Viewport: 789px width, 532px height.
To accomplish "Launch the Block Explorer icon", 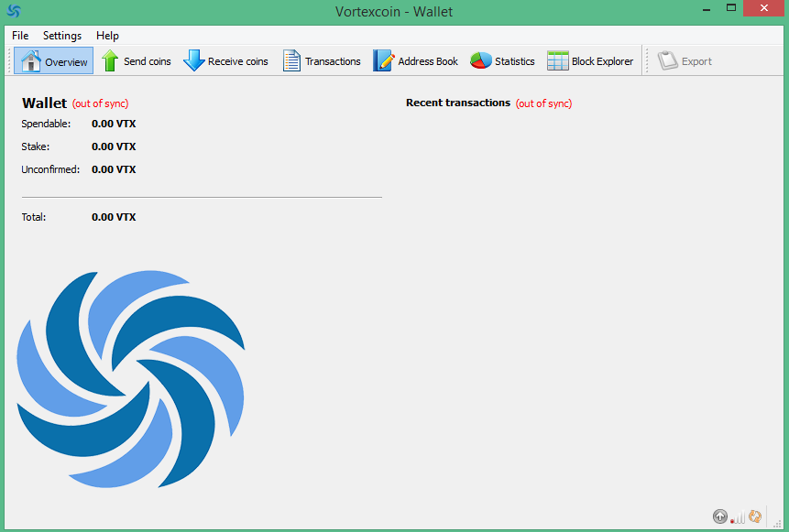I will pos(557,61).
